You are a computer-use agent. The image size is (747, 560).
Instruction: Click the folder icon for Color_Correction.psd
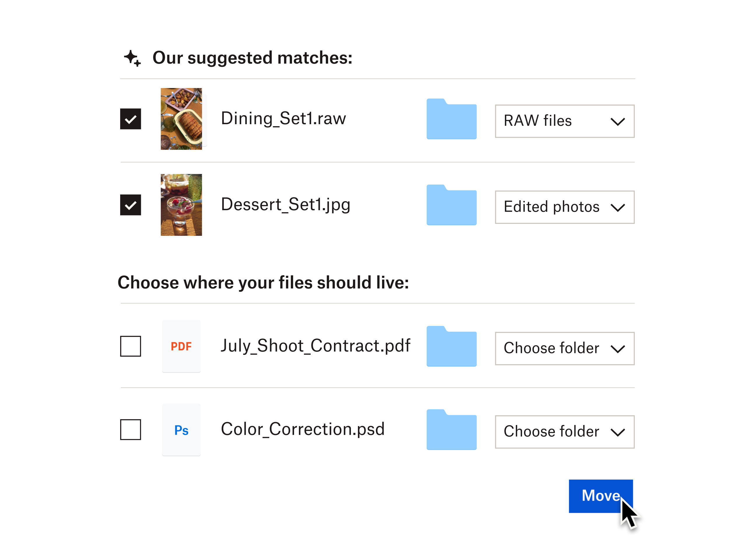[x=451, y=430]
